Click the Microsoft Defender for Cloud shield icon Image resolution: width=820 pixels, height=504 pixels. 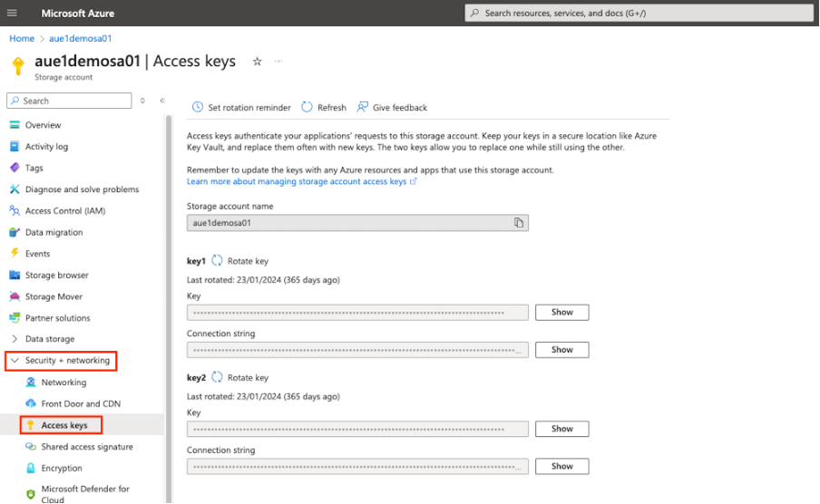(x=31, y=493)
